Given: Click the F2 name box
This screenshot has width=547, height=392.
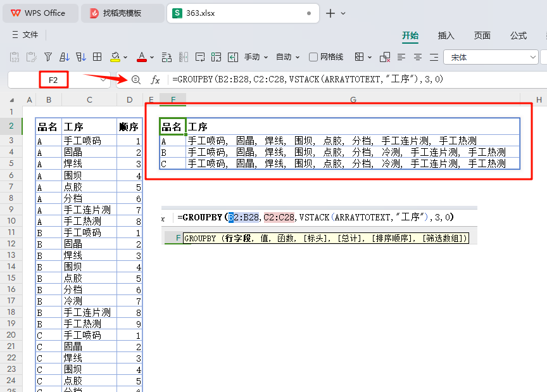Looking at the screenshot, I should click(53, 80).
